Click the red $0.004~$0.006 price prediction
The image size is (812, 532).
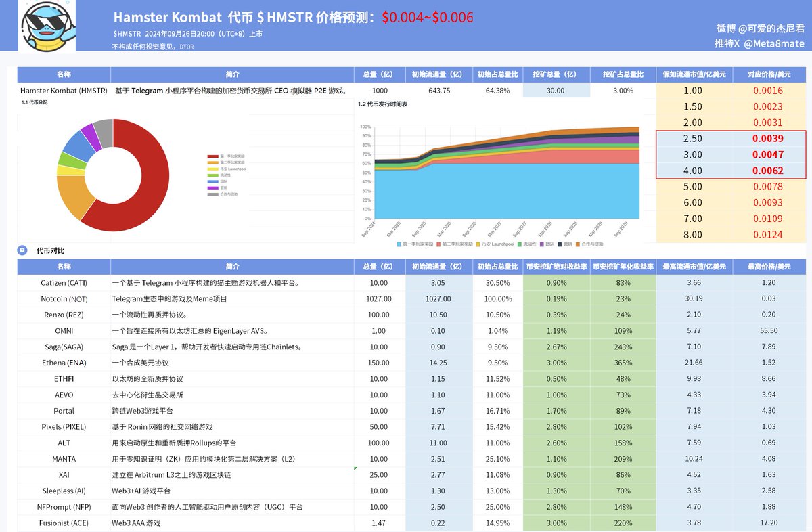[x=428, y=18]
